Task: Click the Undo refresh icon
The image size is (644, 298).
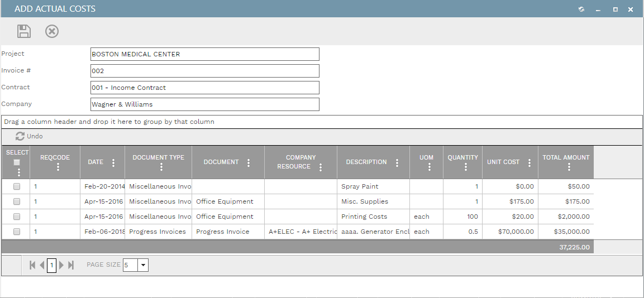Action: point(20,136)
